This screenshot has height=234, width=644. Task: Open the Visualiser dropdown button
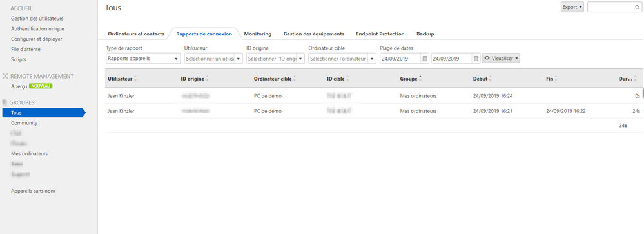click(501, 59)
